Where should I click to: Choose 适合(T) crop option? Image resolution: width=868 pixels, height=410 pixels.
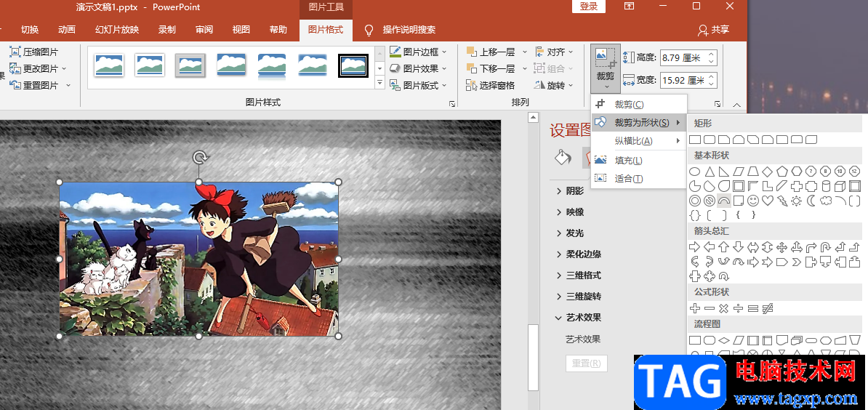click(639, 179)
